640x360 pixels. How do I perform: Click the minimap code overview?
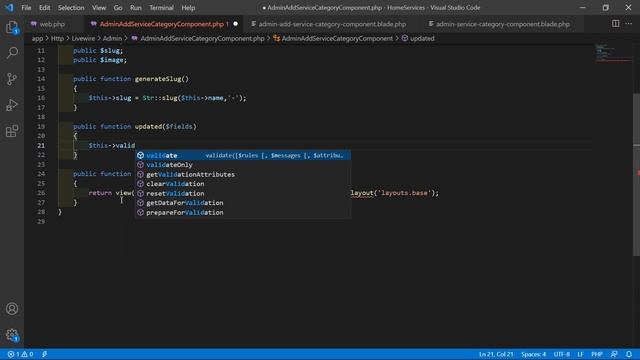pyautogui.click(x=613, y=53)
